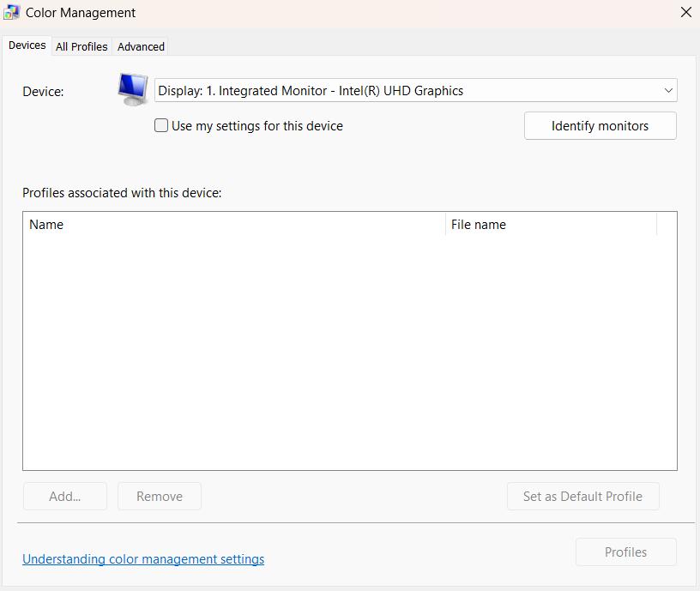The height and width of the screenshot is (591, 700).
Task: Click the Profiles button
Action: pyautogui.click(x=625, y=552)
